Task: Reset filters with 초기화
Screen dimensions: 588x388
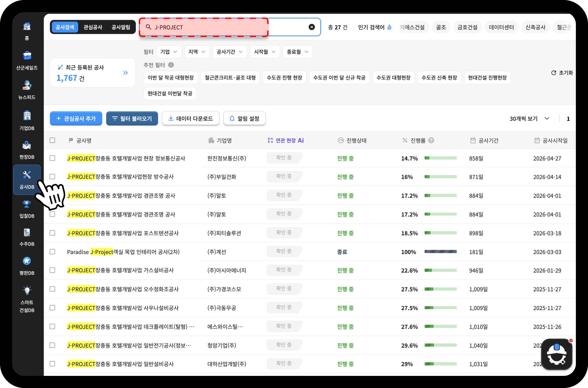Action: point(562,73)
